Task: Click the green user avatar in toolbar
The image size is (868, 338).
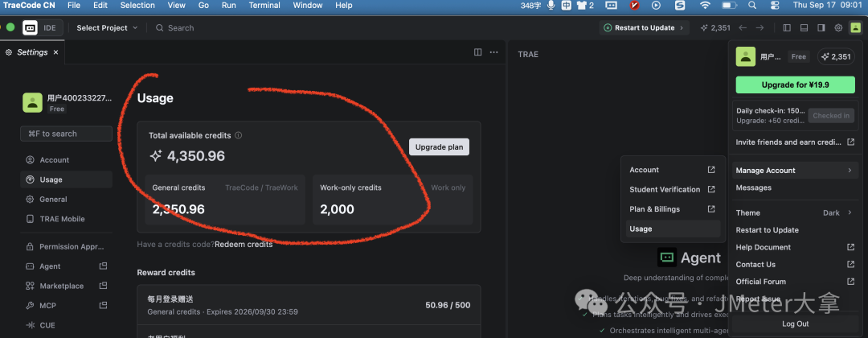Action: pos(856,27)
